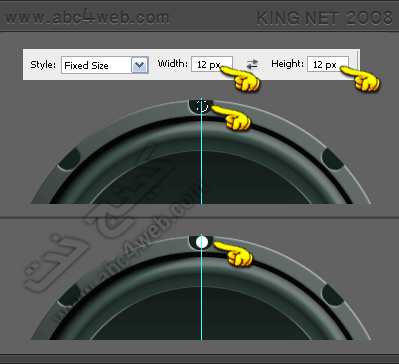Click the left dark notch on upper speaker rim
This screenshot has height=364, width=399.
pyautogui.click(x=70, y=159)
